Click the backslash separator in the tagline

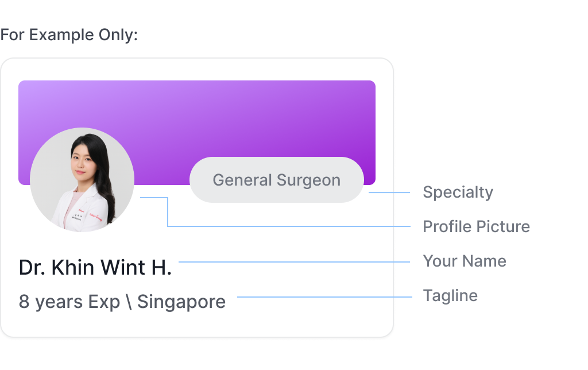[x=129, y=302]
